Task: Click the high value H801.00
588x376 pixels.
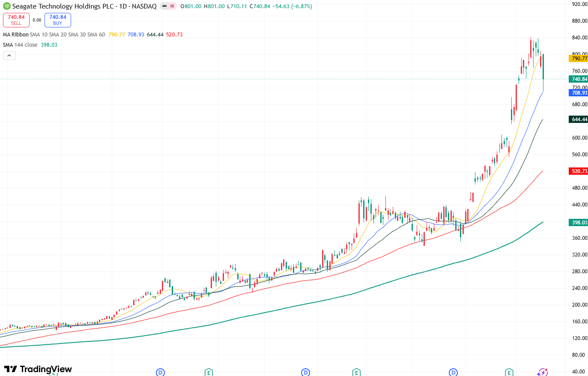Action: pos(214,6)
